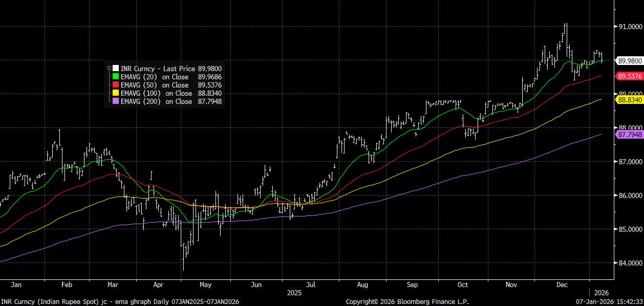Click the 91.0000 y-axis label

tap(630, 27)
